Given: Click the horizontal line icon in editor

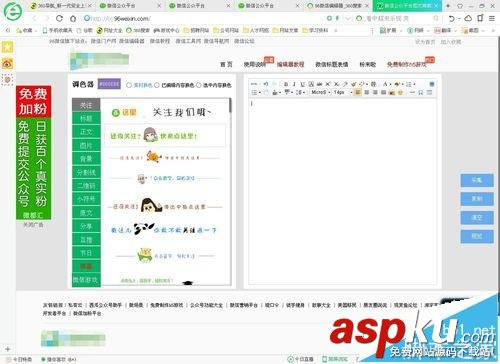Looking at the screenshot, I should point(412,92).
